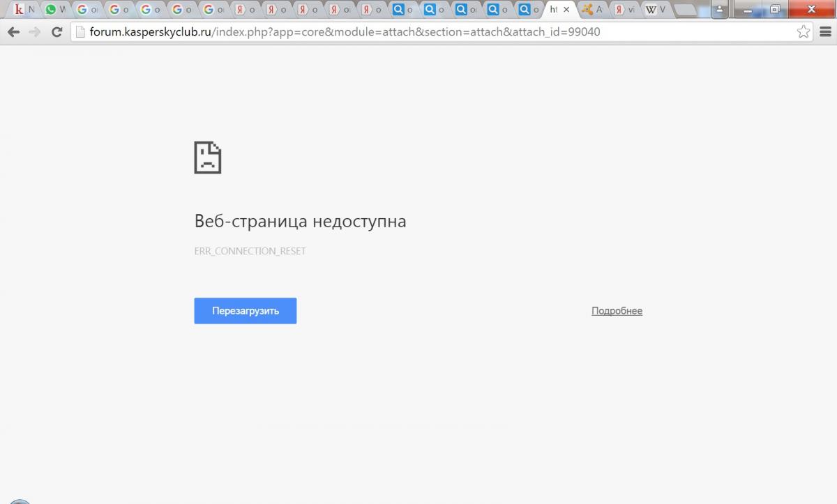
Task: Switch to the WhatsApp tab
Action: point(55,10)
